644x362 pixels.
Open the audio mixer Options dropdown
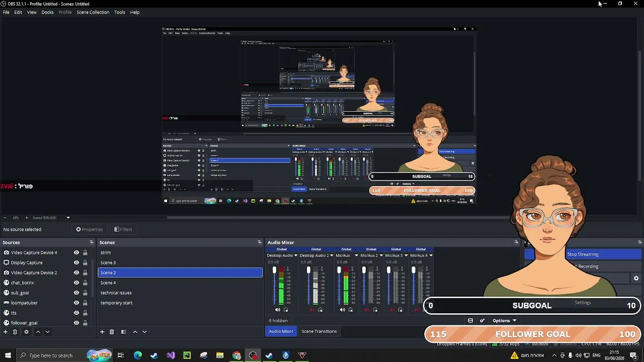(504, 321)
